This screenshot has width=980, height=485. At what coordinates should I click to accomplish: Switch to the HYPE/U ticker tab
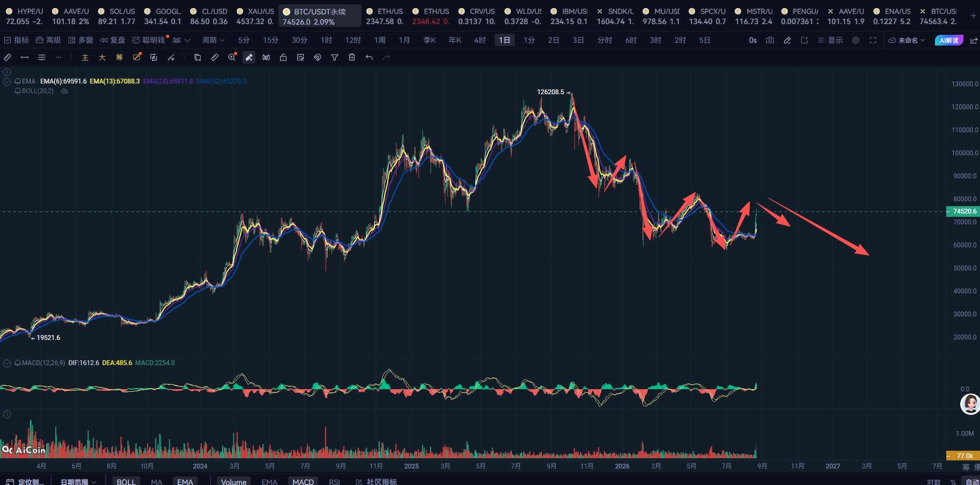[25, 16]
